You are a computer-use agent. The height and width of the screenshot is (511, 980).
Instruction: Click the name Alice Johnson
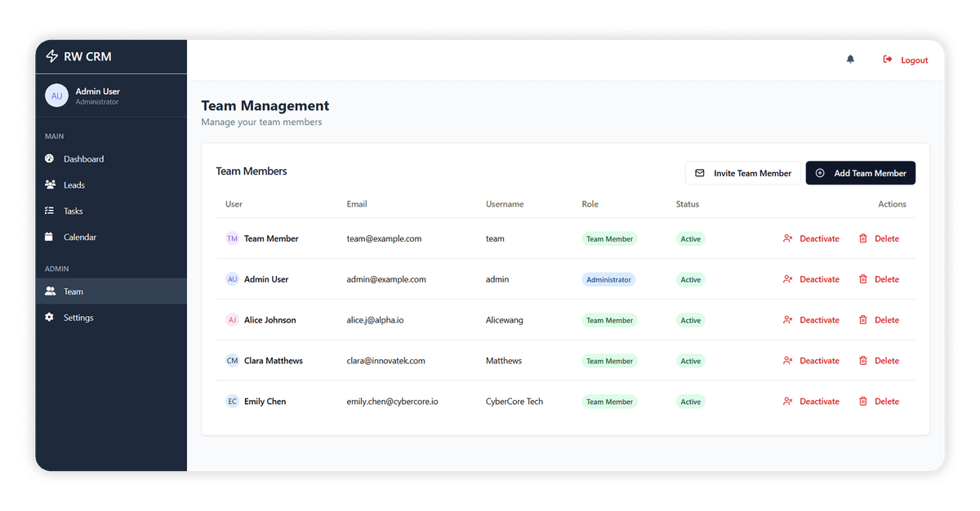click(270, 320)
